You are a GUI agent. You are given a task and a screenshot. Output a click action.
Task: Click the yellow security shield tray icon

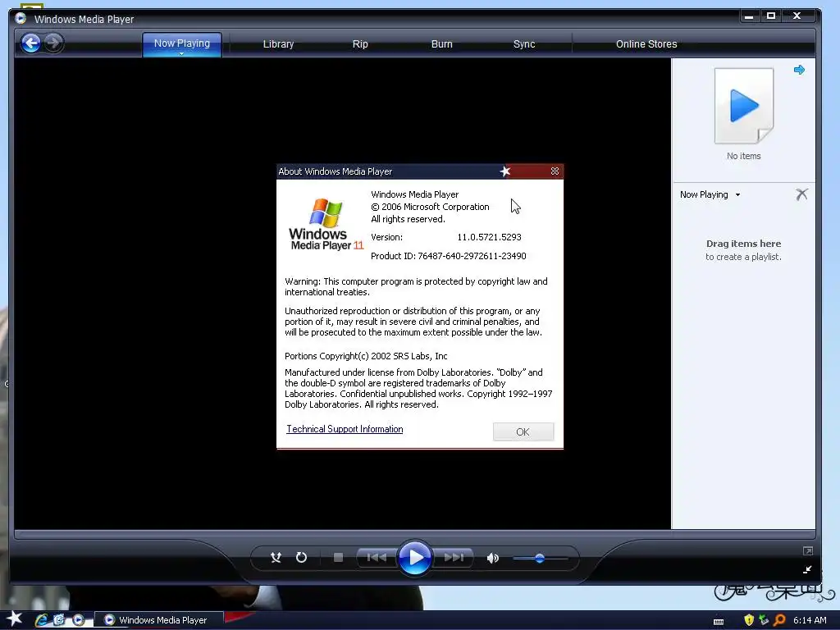coord(749,620)
